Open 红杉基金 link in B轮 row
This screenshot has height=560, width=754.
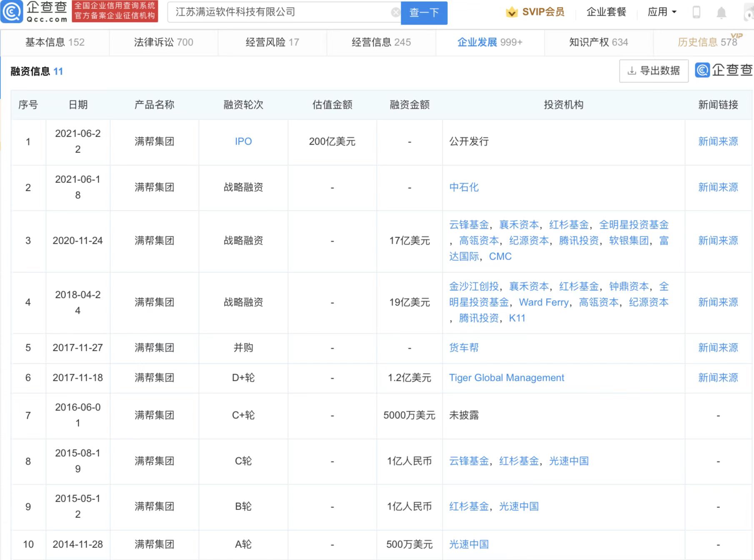(x=469, y=507)
